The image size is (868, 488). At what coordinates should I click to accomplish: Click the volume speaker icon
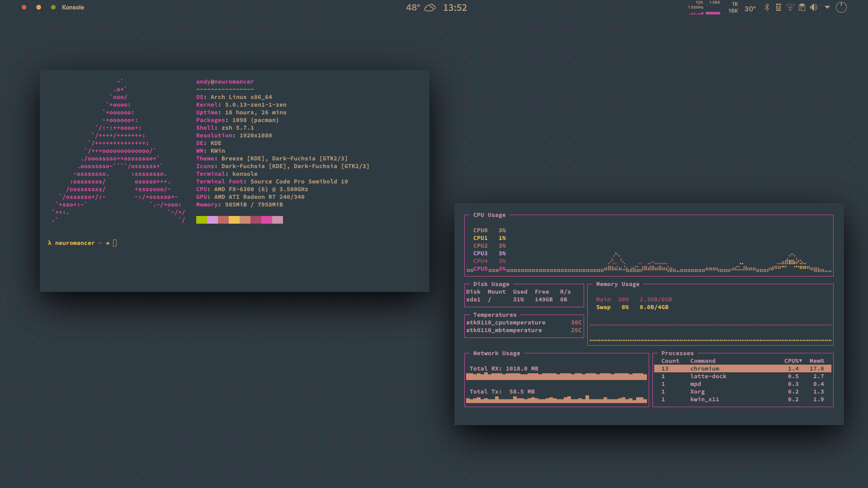[x=814, y=7]
